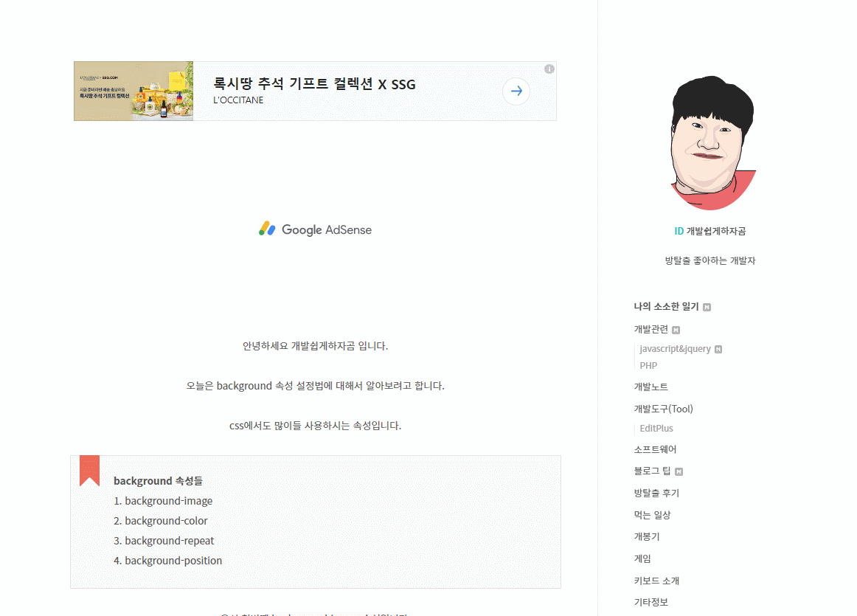
Task: Open the 키보드 소개 category
Action: click(x=656, y=581)
